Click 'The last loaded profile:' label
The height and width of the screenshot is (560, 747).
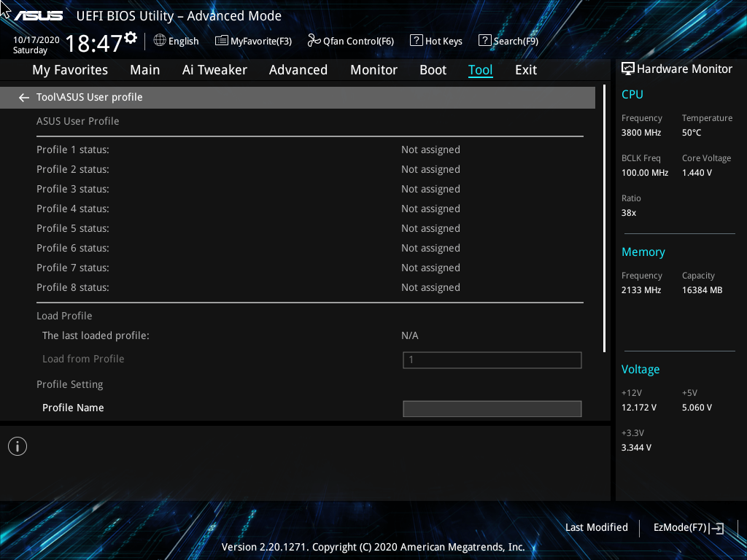(x=96, y=335)
